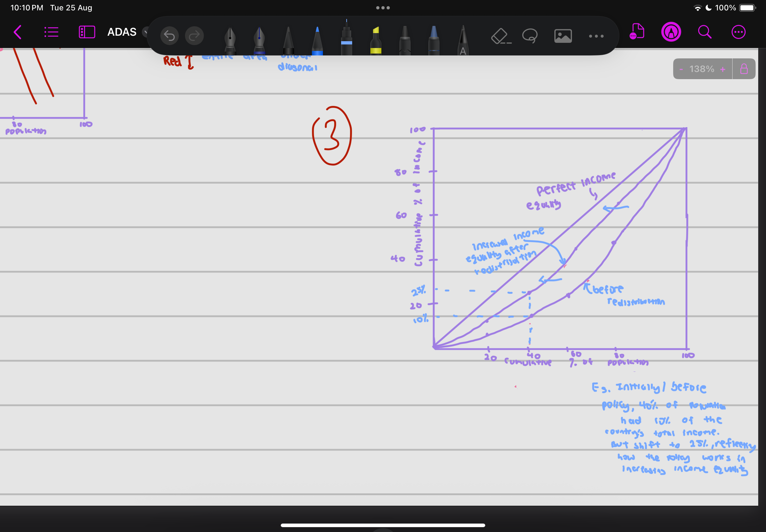
Task: Tap the home indicator bar
Action: tap(383, 525)
